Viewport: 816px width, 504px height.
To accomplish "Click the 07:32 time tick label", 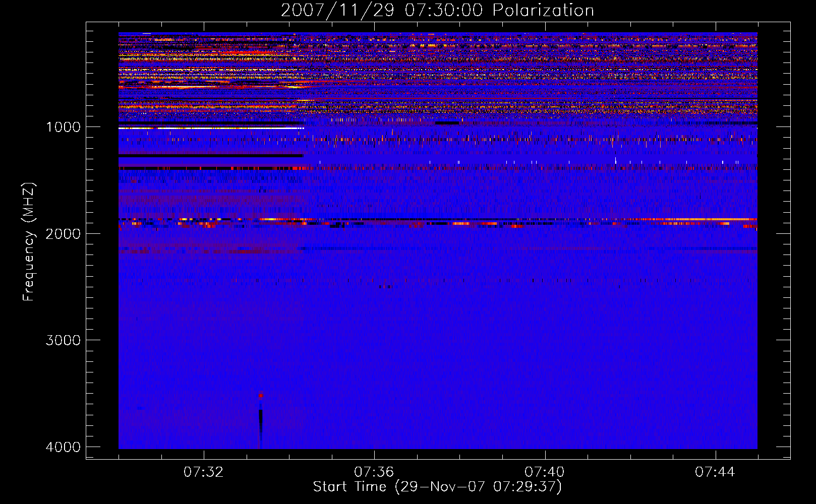I will (204, 472).
